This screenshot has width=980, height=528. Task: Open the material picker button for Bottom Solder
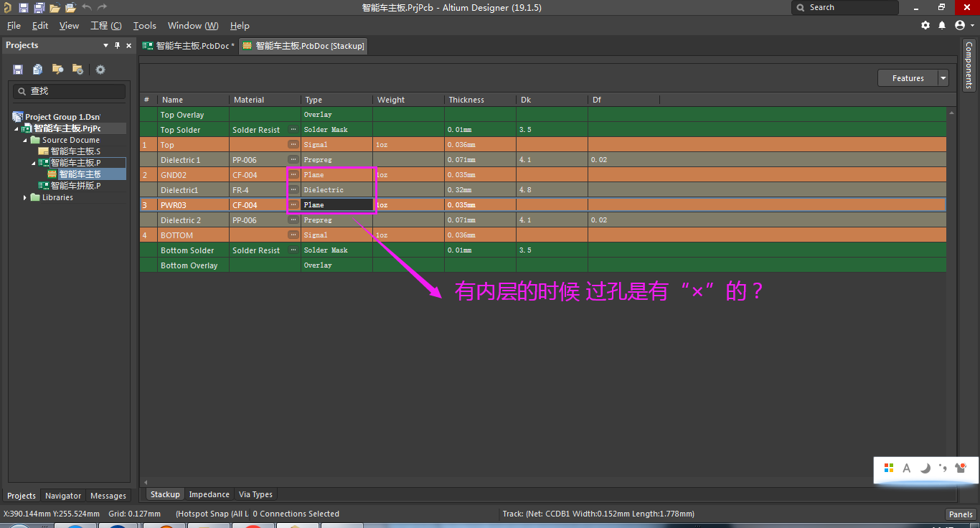(x=293, y=250)
